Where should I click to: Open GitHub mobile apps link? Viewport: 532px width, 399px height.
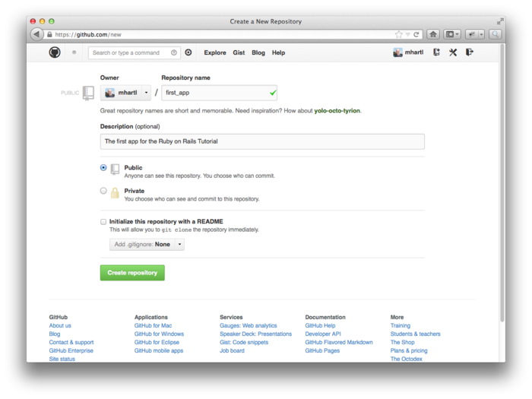(x=159, y=350)
